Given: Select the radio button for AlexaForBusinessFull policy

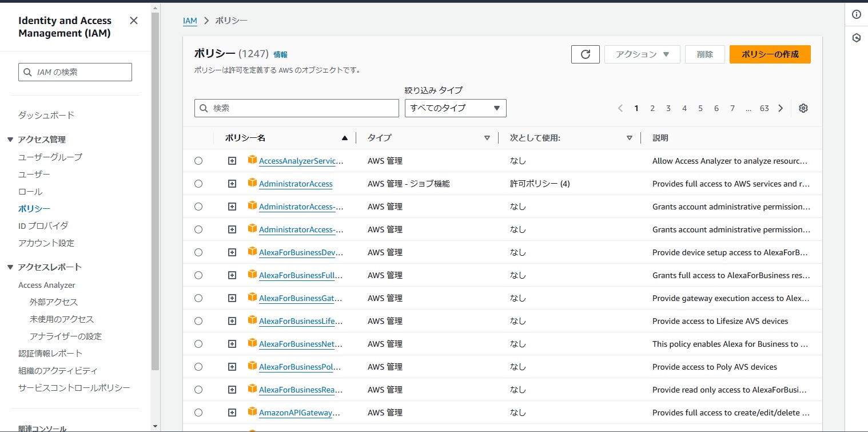Looking at the screenshot, I should coord(198,275).
